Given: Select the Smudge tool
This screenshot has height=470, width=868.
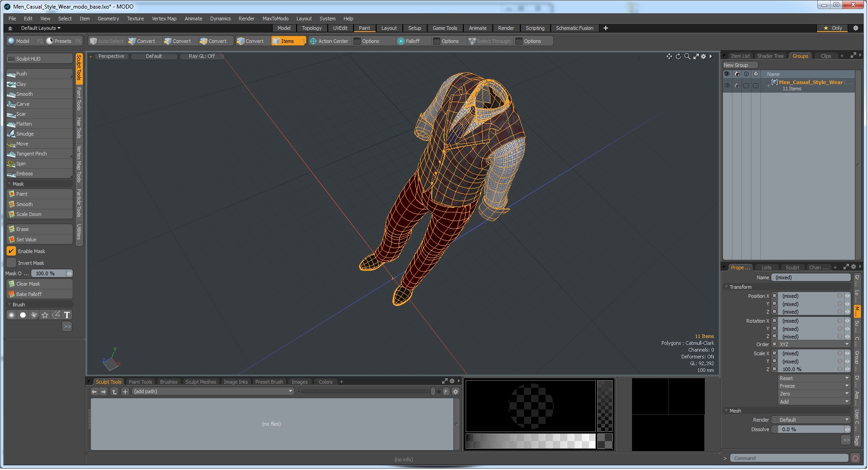Looking at the screenshot, I should coord(39,134).
